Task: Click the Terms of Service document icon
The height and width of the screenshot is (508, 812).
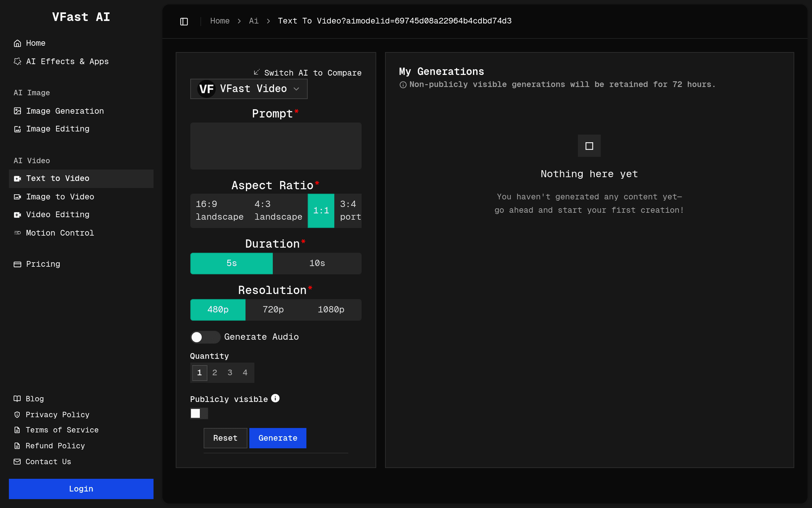Action: 17,430
